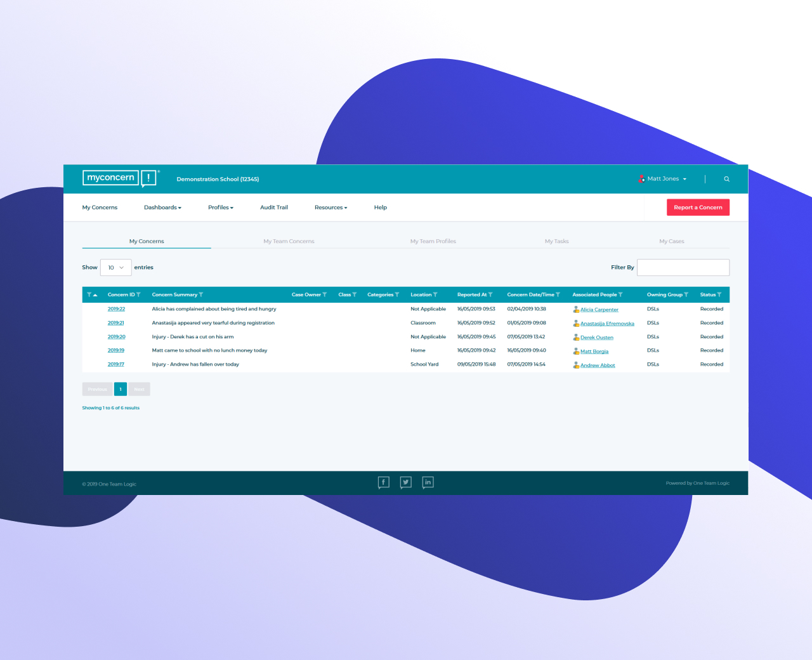Screen dimensions: 812x660
Task: Open the entries-per-page dropdown showing 10
Action: point(115,268)
